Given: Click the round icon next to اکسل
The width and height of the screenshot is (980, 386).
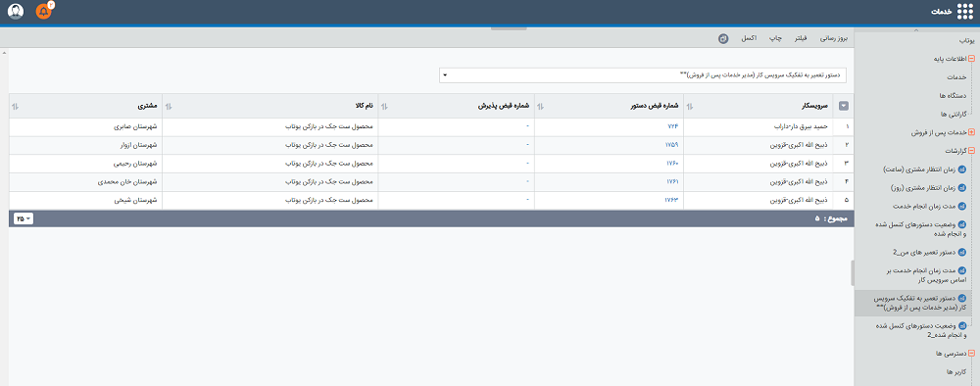Looking at the screenshot, I should tap(723, 39).
